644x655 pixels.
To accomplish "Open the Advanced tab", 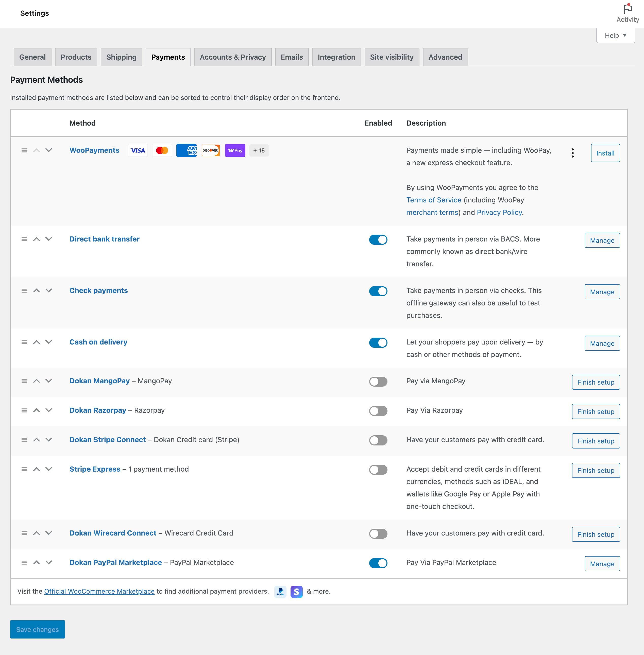I will 445,57.
